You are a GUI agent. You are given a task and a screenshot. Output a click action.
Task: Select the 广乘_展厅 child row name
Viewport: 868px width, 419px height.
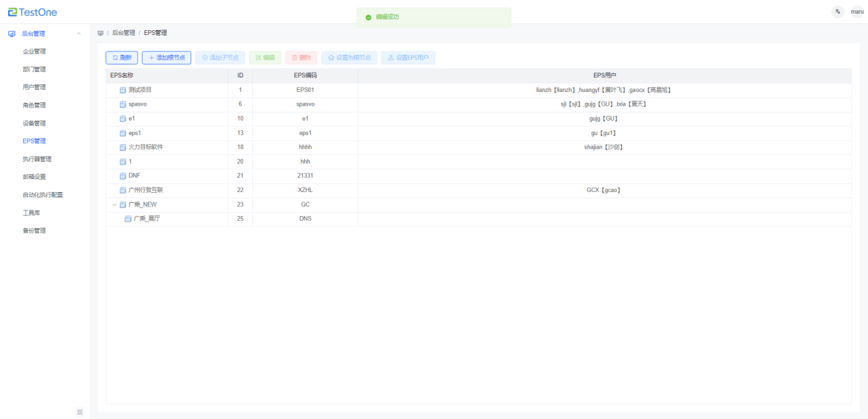point(147,219)
